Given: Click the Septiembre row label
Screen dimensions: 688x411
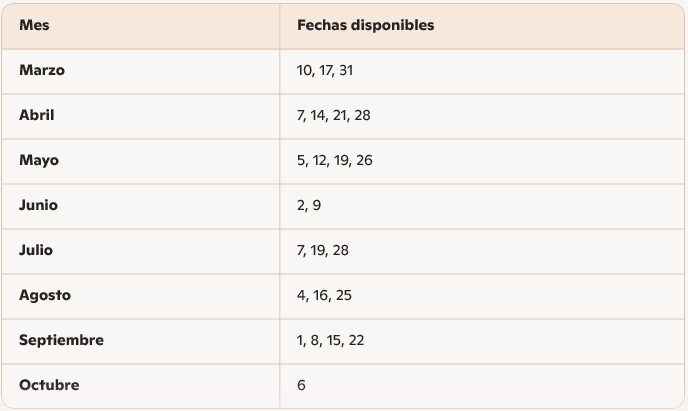Looking at the screenshot, I should point(61,340).
